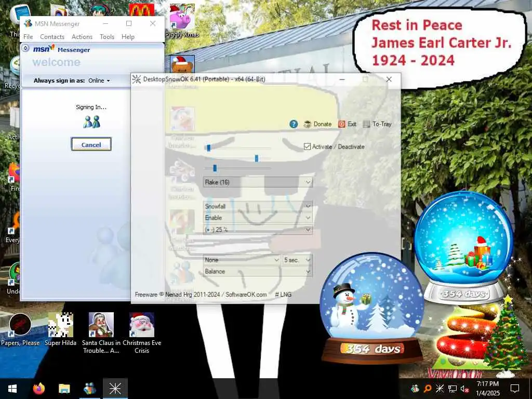Click the orange magnifier tray icon
The height and width of the screenshot is (399, 532).
428,389
